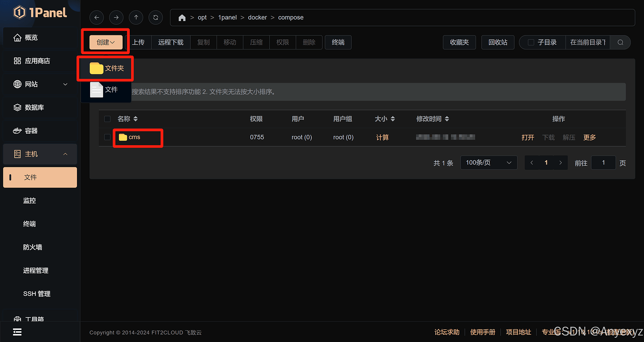Go to previous page arrow
The width and height of the screenshot is (644, 342).
click(x=532, y=163)
